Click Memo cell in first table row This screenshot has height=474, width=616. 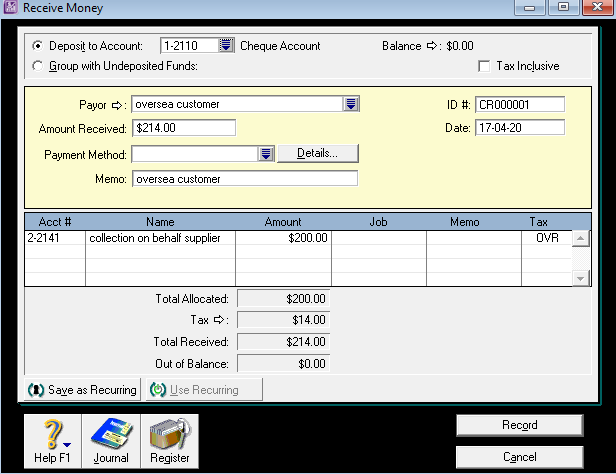point(474,238)
